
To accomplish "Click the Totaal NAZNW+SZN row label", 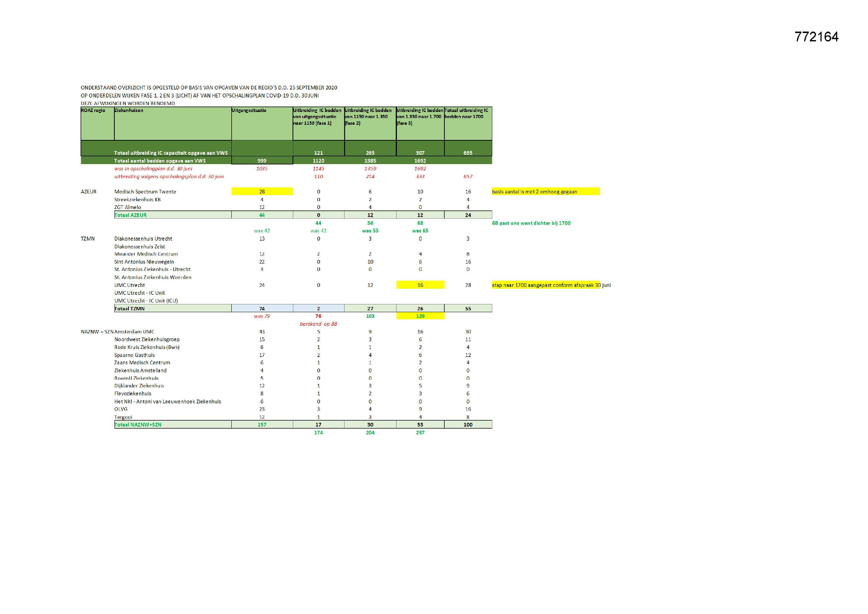I will coord(138,425).
